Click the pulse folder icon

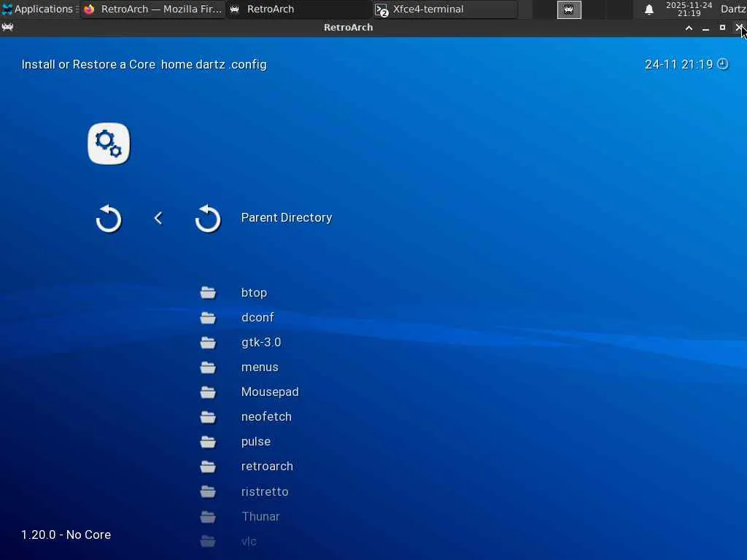(x=208, y=442)
